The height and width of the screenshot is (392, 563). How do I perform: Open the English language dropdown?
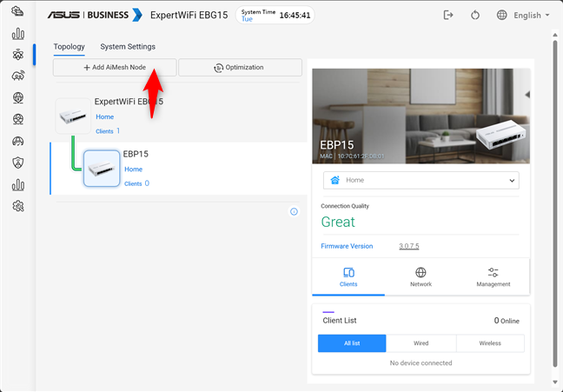coord(532,15)
